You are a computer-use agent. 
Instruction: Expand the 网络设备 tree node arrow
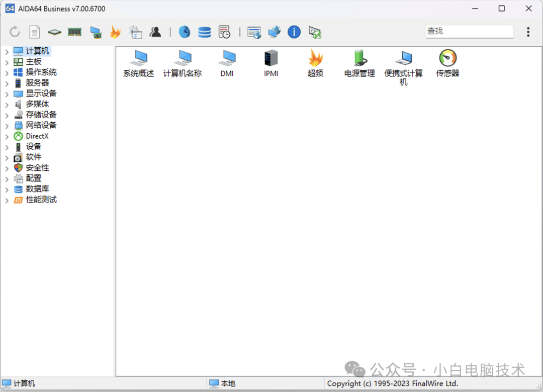(x=7, y=126)
